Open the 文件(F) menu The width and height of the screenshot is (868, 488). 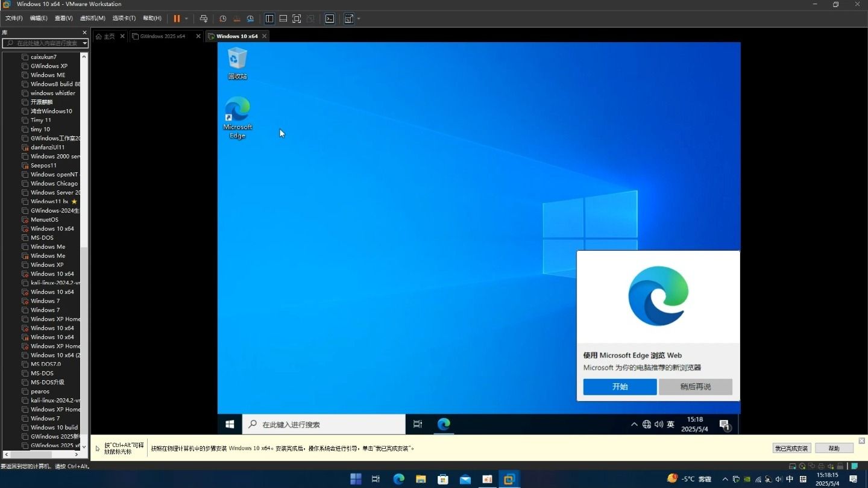[x=14, y=19]
